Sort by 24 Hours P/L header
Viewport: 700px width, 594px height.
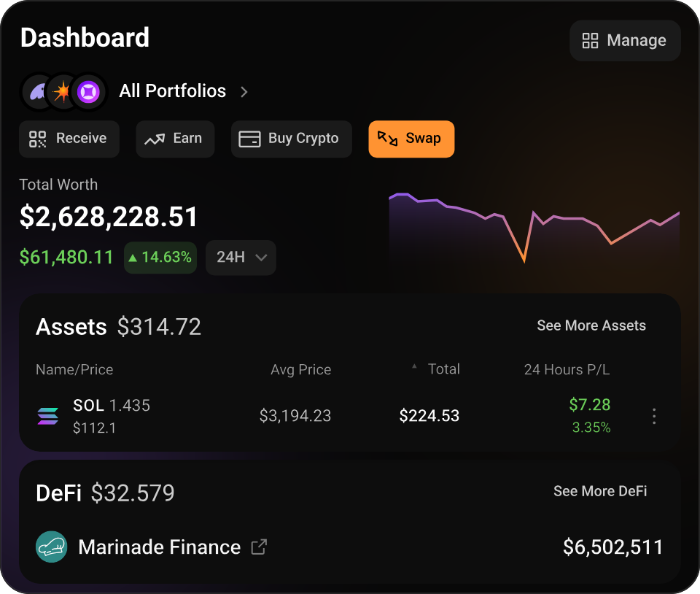(567, 370)
